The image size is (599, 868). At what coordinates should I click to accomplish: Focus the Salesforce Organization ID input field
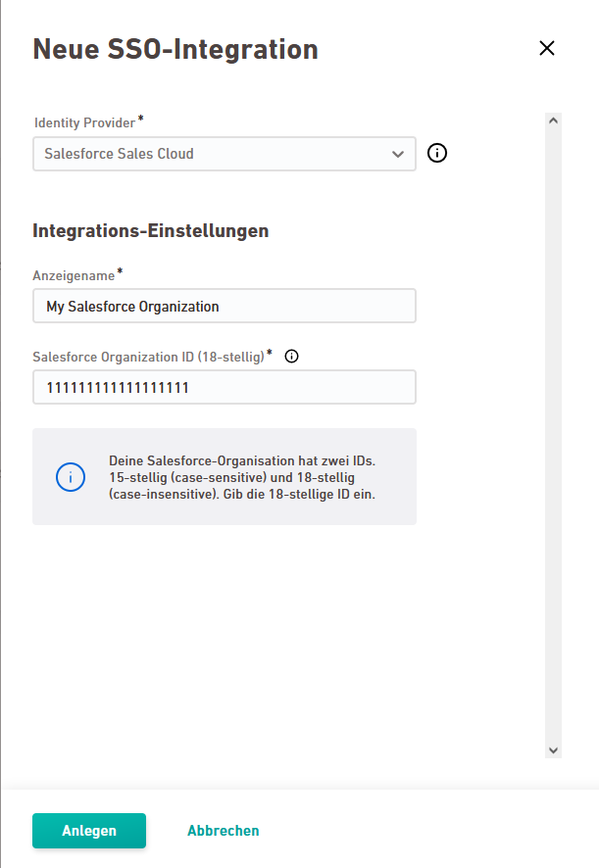(225, 387)
